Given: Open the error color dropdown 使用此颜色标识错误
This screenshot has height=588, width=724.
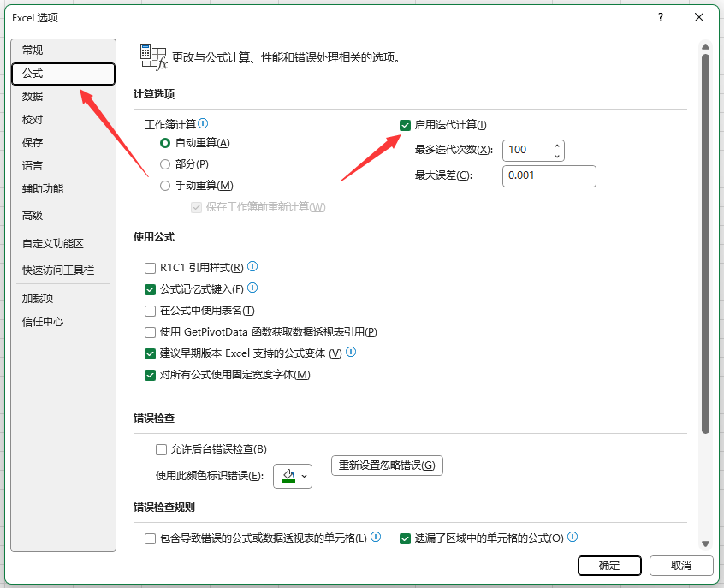Looking at the screenshot, I should (293, 476).
